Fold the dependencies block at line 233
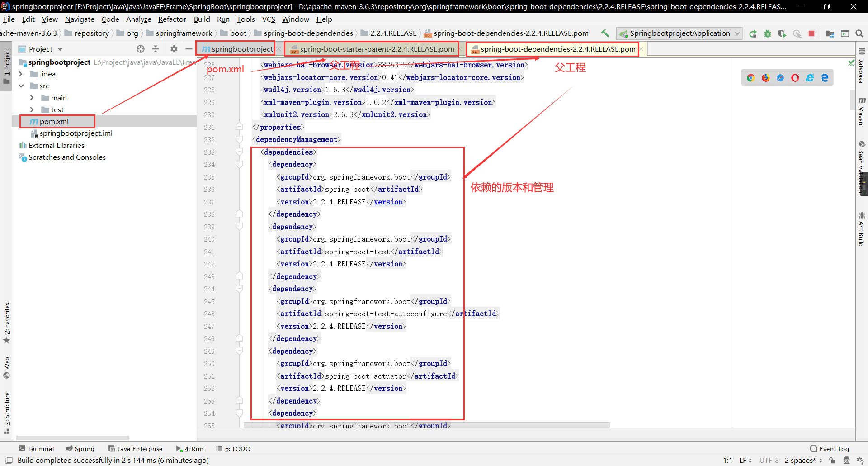This screenshot has height=466, width=868. pyautogui.click(x=240, y=152)
